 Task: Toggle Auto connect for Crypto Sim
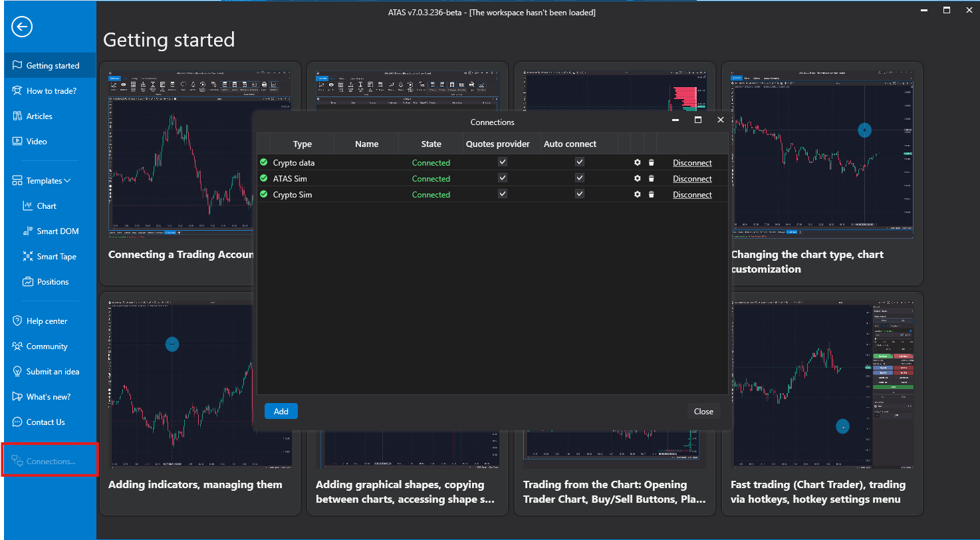pos(580,194)
